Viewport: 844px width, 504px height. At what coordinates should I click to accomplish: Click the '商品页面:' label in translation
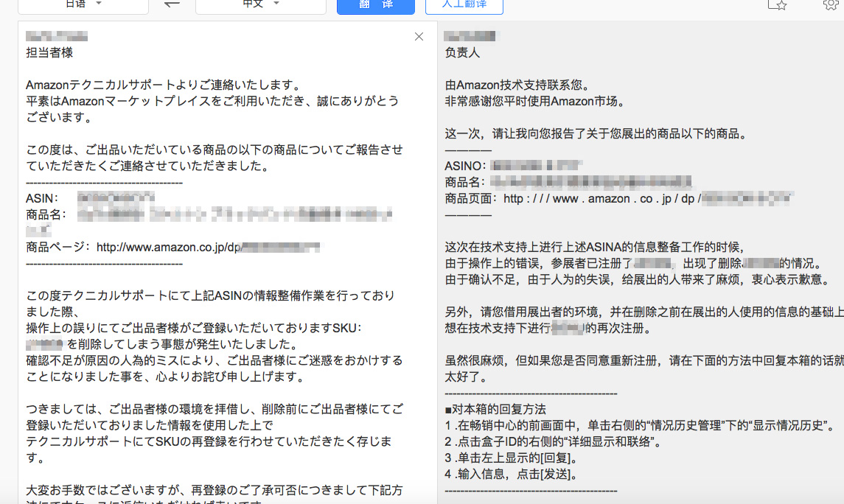click(x=470, y=198)
